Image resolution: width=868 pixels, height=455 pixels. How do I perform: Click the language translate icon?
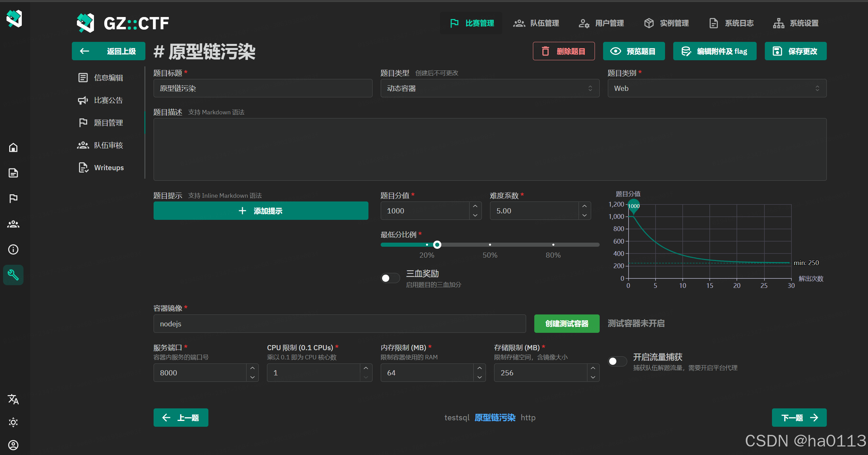[x=13, y=399]
